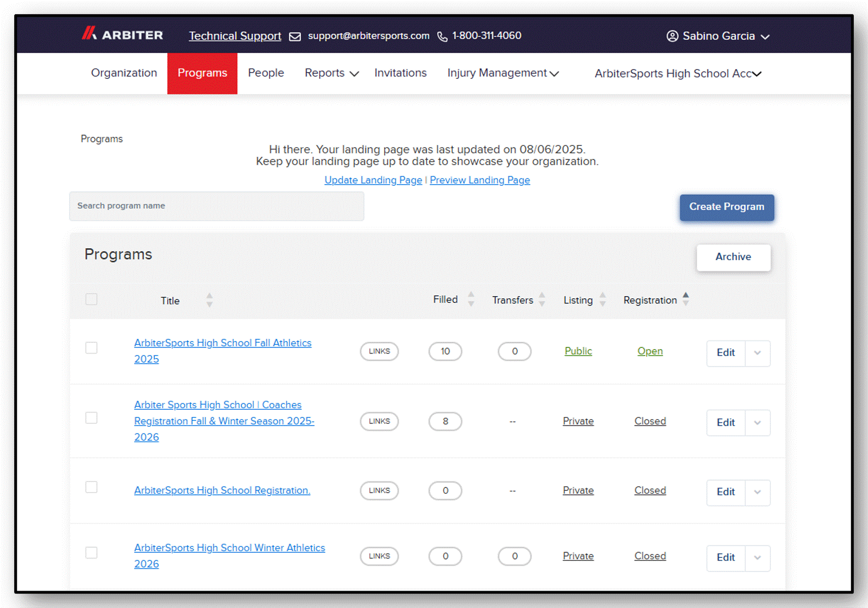Click Filled count 10 for Fall Athletics
The height and width of the screenshot is (608, 868).
click(x=445, y=351)
